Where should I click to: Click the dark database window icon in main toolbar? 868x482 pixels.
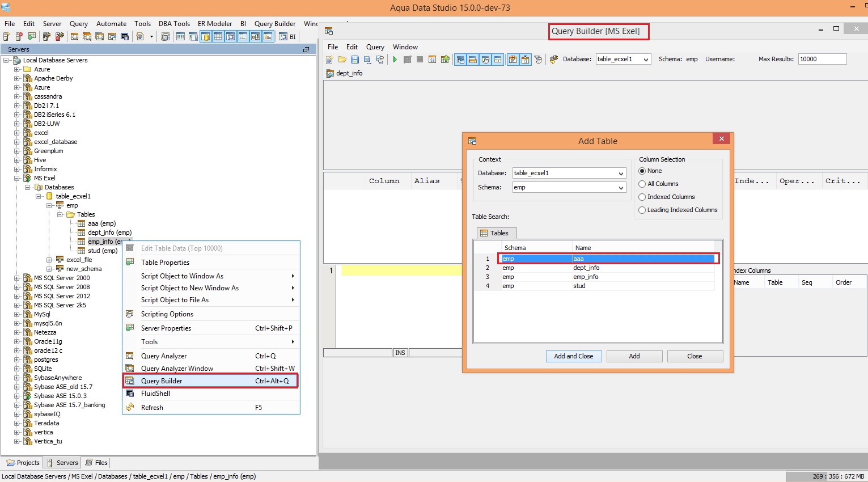point(125,36)
